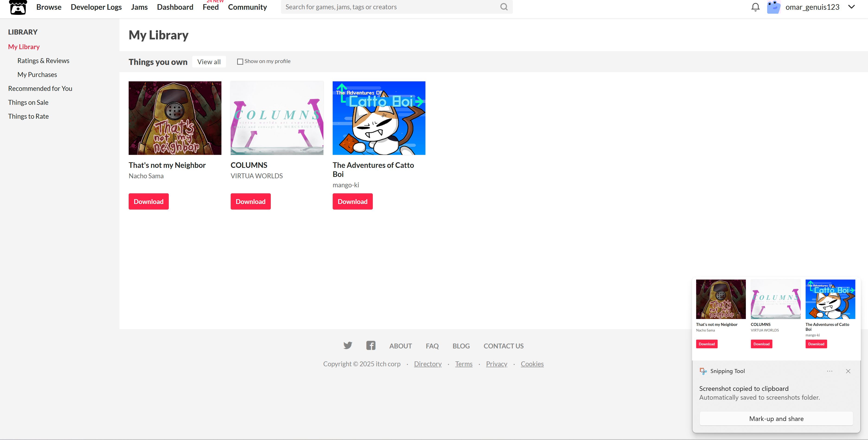Select Ratings & Reviews in sidebar
Screen dimensions: 868x440
43,61
